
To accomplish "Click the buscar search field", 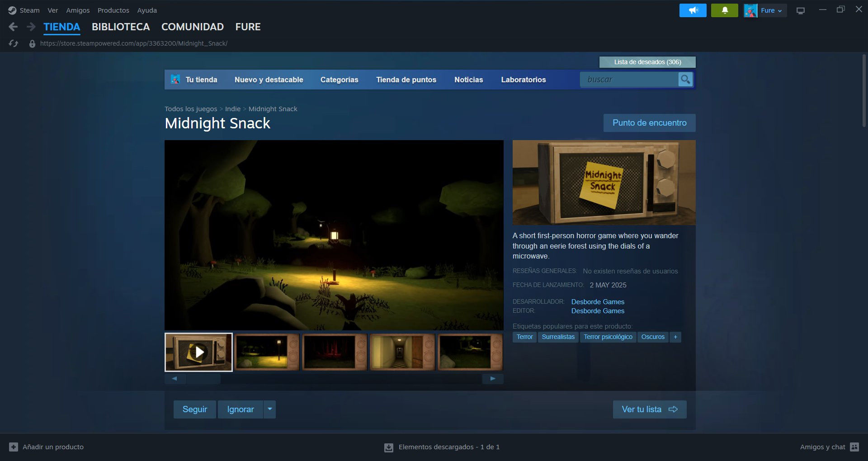I will [x=629, y=80].
